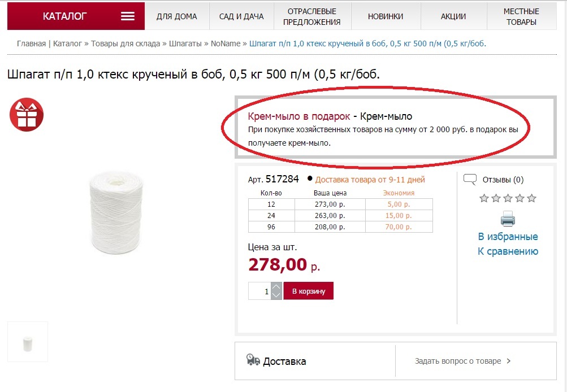This screenshot has height=392, width=567.
Task: Click the reviews speech bubble icon
Action: click(x=470, y=180)
